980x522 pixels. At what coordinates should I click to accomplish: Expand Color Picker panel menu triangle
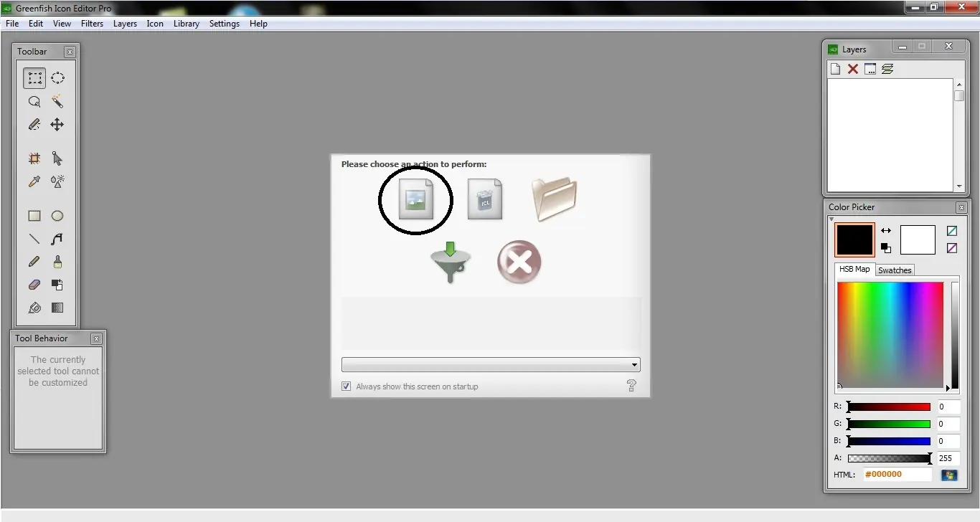coord(831,219)
